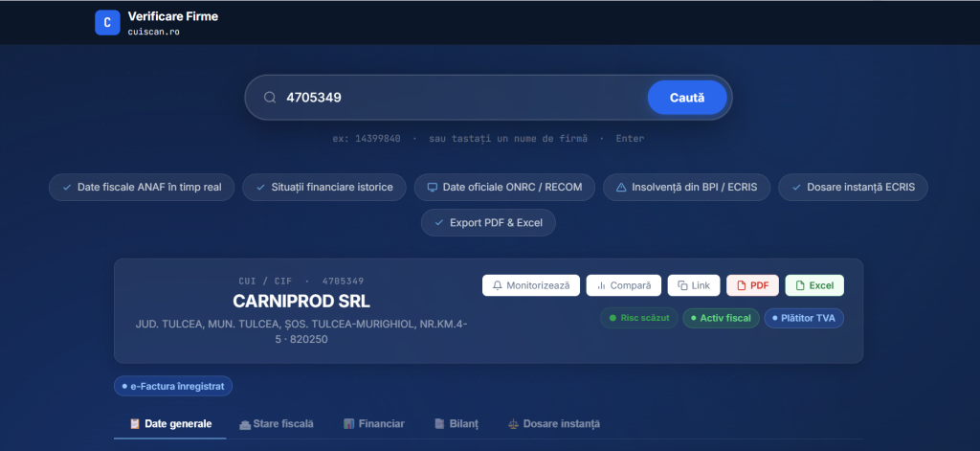Viewport: 980px width, 451px height.
Task: Export the report as PDF
Action: click(x=752, y=285)
